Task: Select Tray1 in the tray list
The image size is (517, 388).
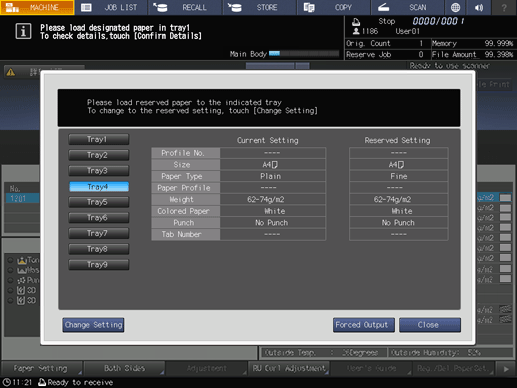Action: (99, 139)
